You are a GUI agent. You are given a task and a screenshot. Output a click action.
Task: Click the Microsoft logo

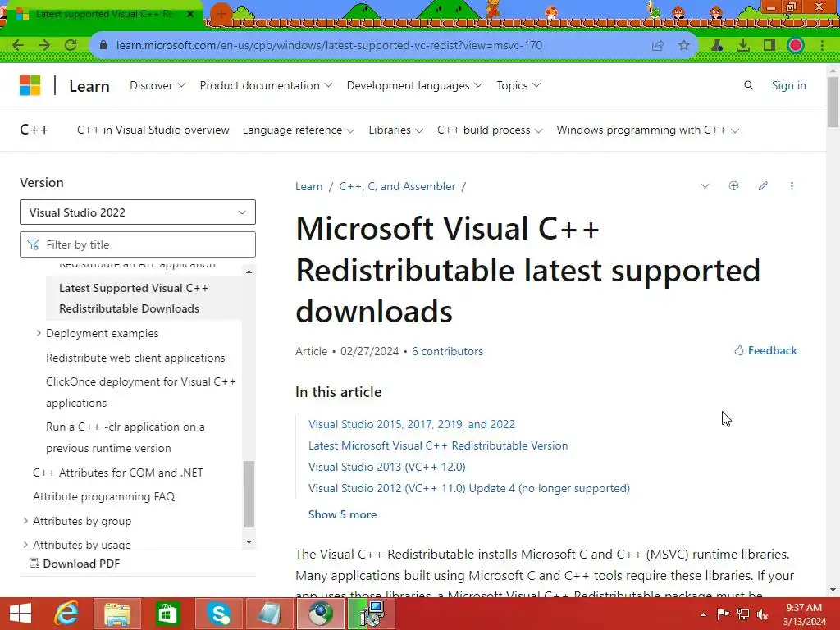[30, 85]
